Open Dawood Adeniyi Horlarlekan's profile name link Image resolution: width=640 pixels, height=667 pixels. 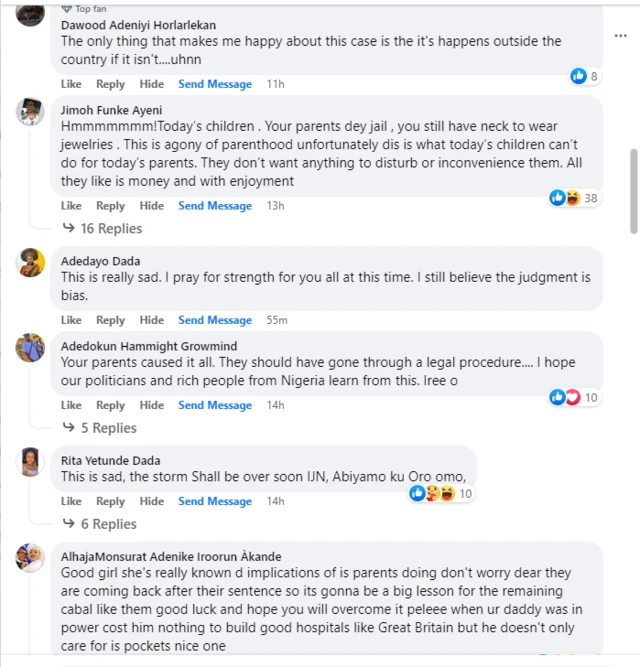pyautogui.click(x=138, y=24)
